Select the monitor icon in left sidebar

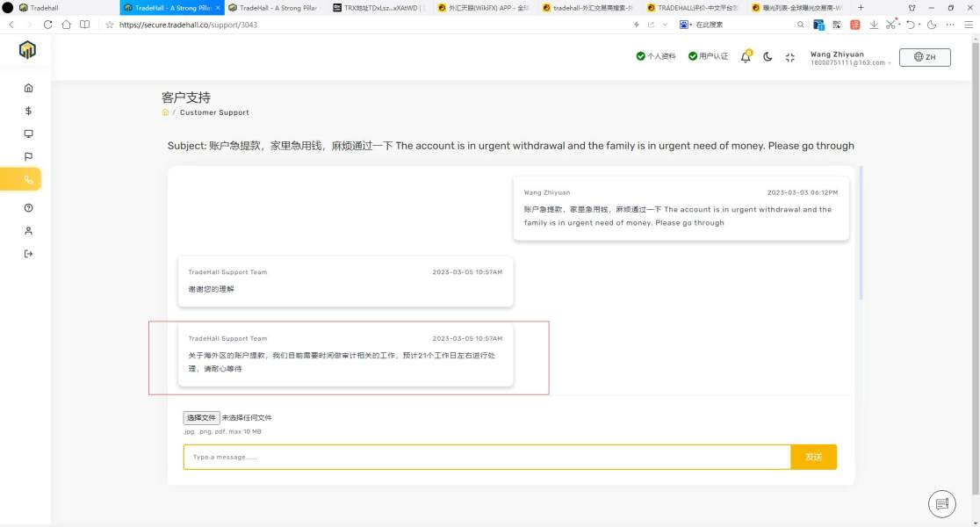[x=28, y=134]
